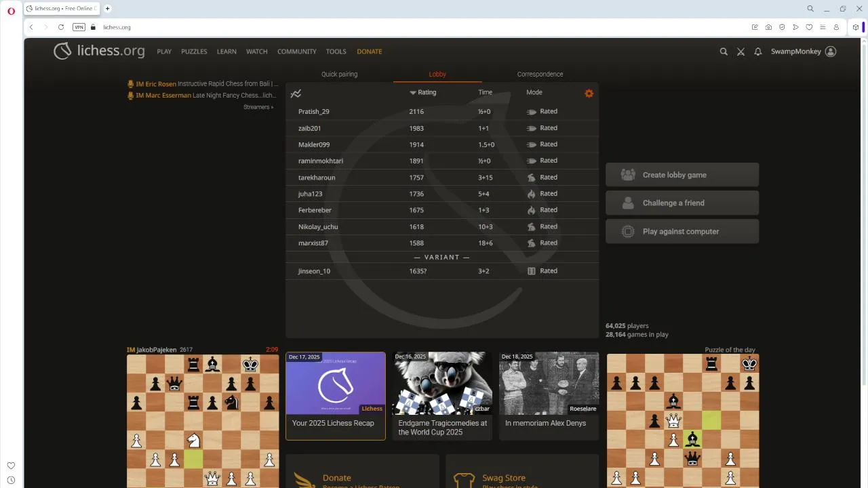868x488 pixels.
Task: Reload the page in browser
Action: click(61, 27)
